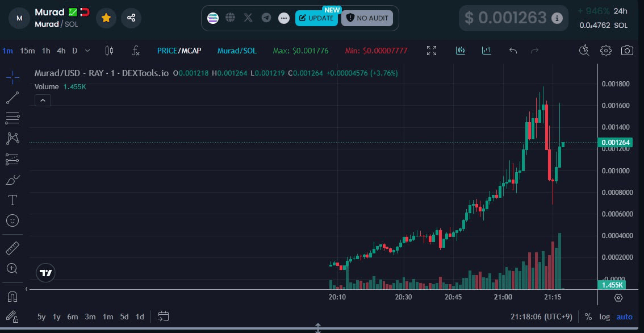Visit the token website globe icon

pyautogui.click(x=231, y=18)
